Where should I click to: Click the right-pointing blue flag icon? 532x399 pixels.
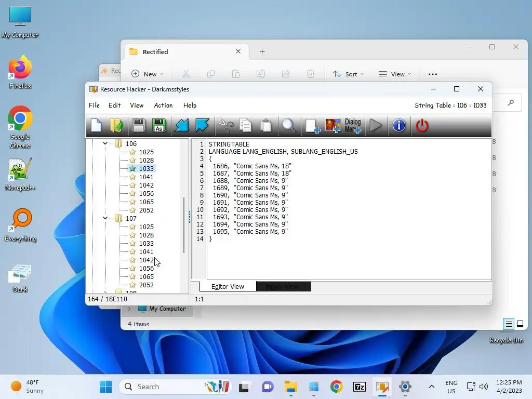pos(202,126)
